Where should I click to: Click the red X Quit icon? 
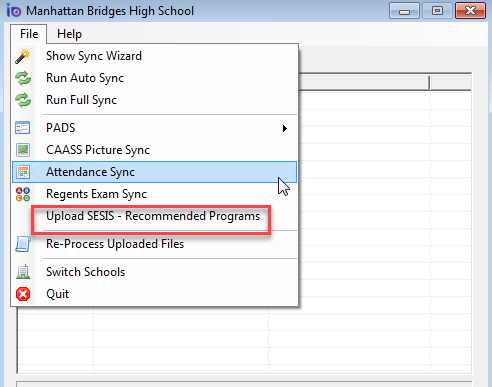[23, 294]
